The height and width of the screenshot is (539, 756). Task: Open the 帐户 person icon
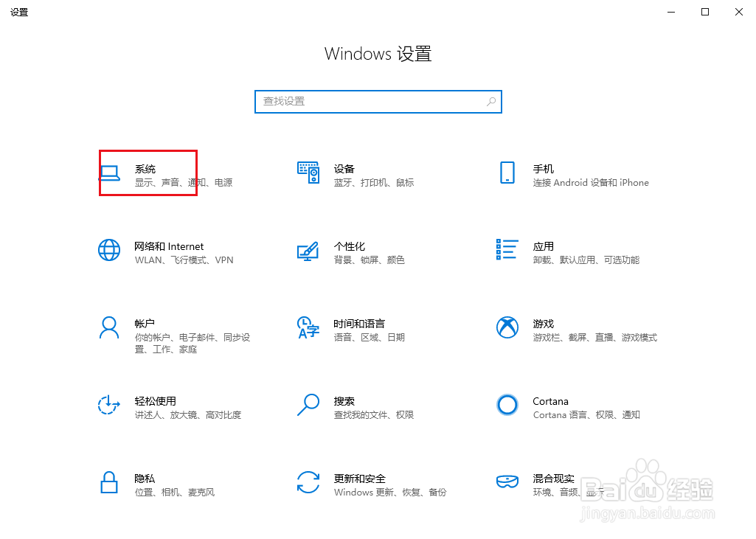[109, 328]
